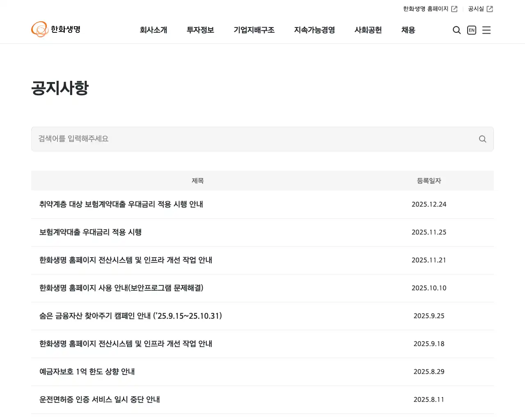This screenshot has height=420, width=525.
Task: Open the 운전면허증 인증 서비스 일시 중단 notice
Action: click(x=100, y=399)
